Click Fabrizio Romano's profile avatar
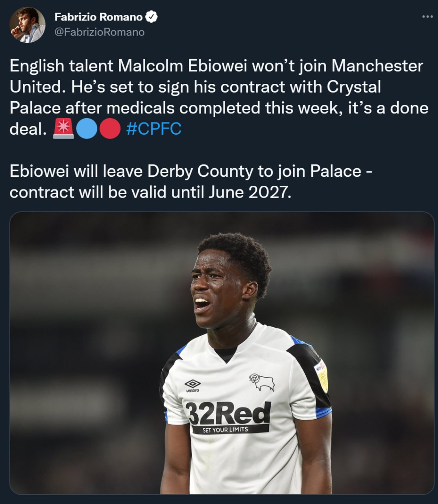The height and width of the screenshot is (504, 438). point(27,24)
